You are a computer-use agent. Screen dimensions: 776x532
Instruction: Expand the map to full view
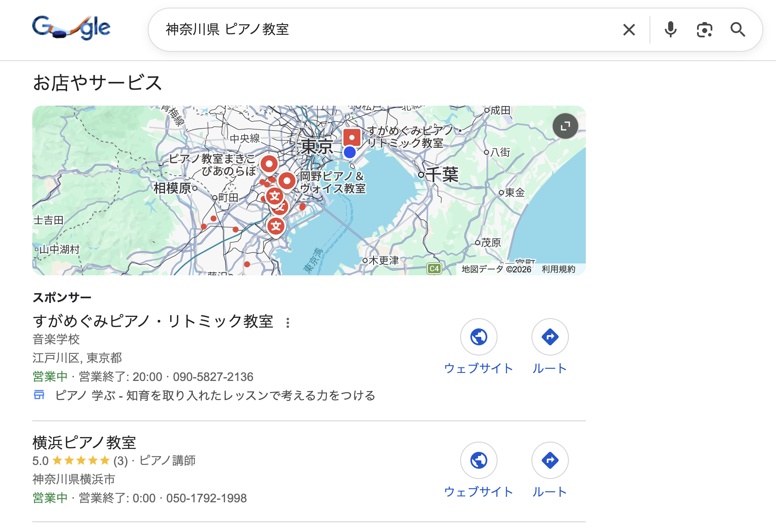(x=565, y=126)
